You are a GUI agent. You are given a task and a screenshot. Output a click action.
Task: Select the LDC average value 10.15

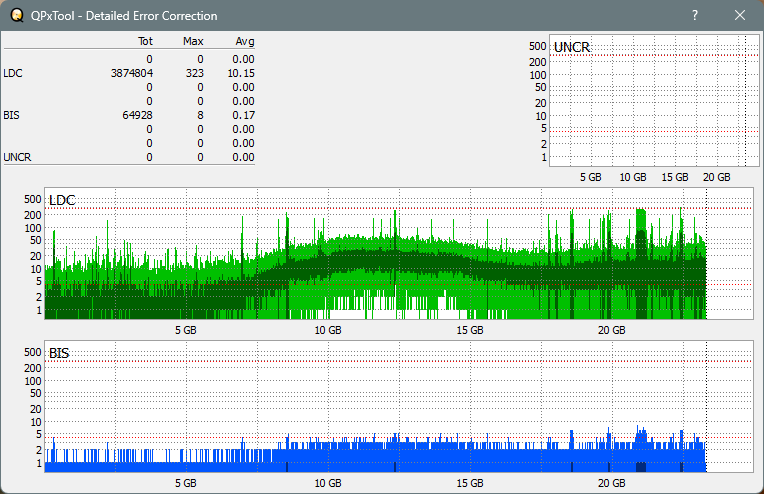point(241,73)
